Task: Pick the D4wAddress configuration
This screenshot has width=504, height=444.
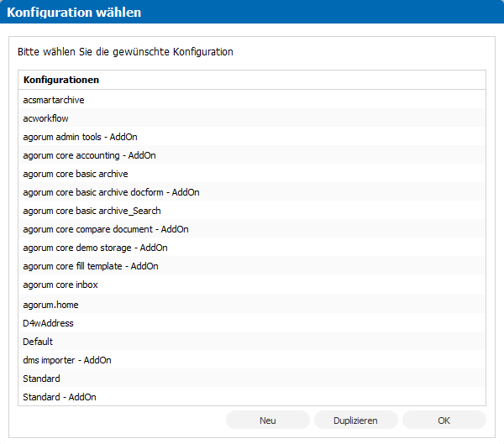Action: point(252,323)
